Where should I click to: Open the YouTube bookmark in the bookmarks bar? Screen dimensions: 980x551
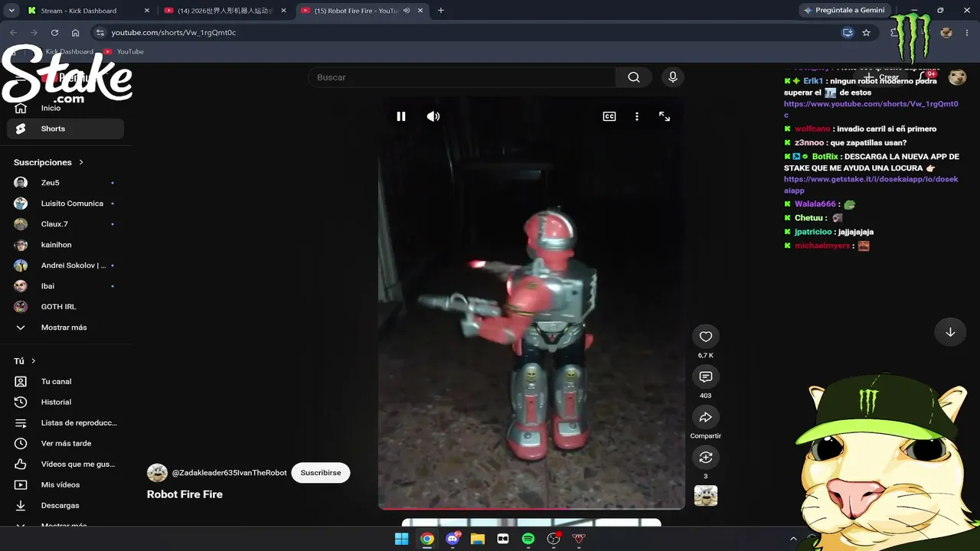tap(124, 51)
